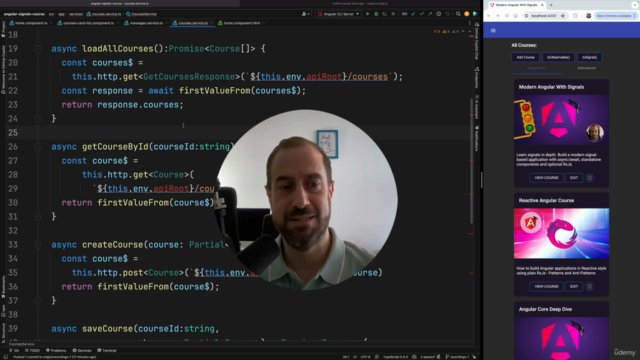This screenshot has height=360, width=640.
Task: Click the Git commit checkmark icon
Action: click(x=422, y=14)
